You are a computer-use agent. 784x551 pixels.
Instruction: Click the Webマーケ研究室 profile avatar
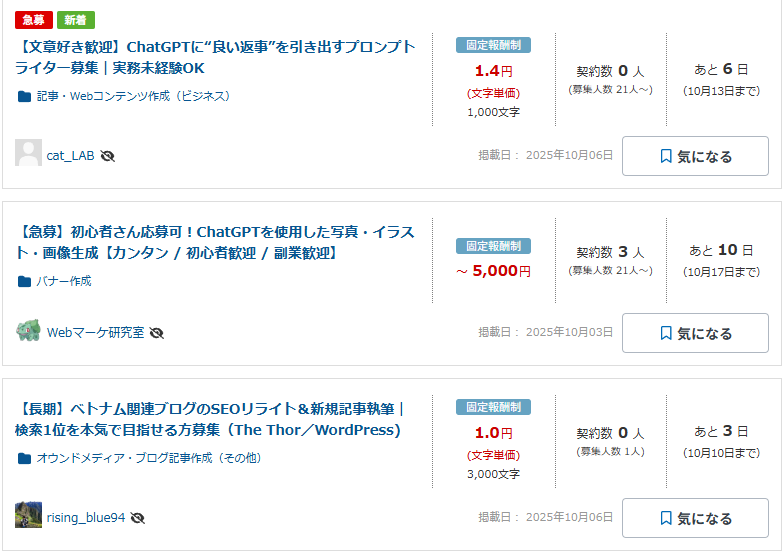[28, 331]
